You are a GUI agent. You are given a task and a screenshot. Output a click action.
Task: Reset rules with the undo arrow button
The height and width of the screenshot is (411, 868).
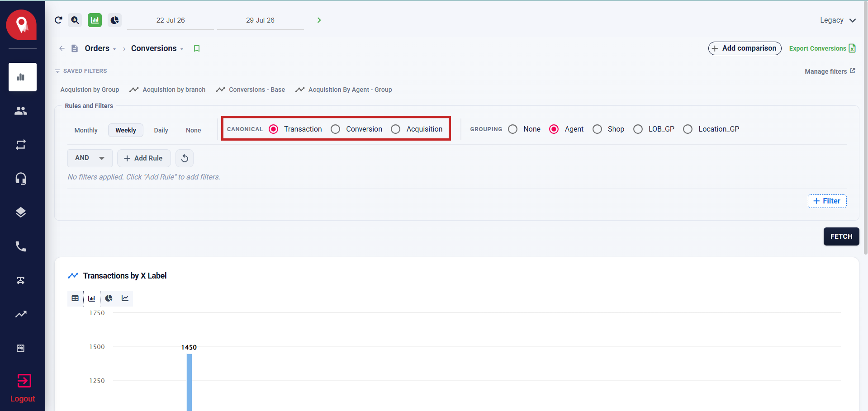tap(185, 158)
